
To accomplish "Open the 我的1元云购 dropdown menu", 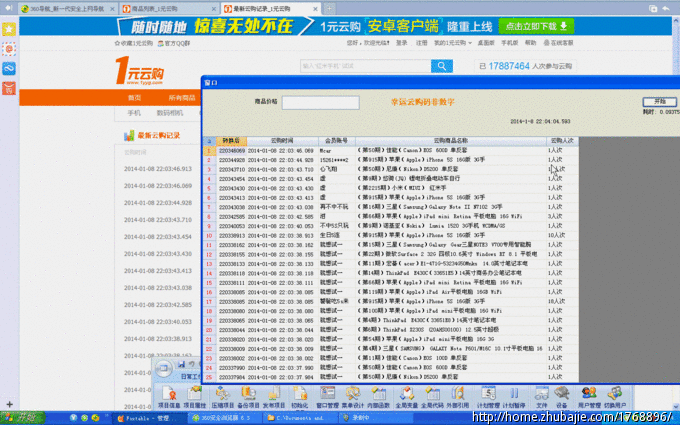I will 453,43.
